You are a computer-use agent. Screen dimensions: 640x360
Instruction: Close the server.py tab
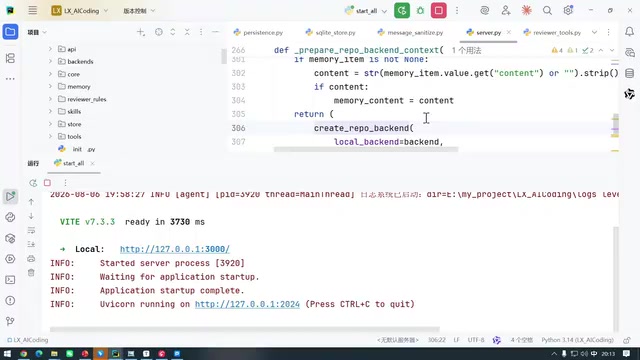[x=509, y=32]
